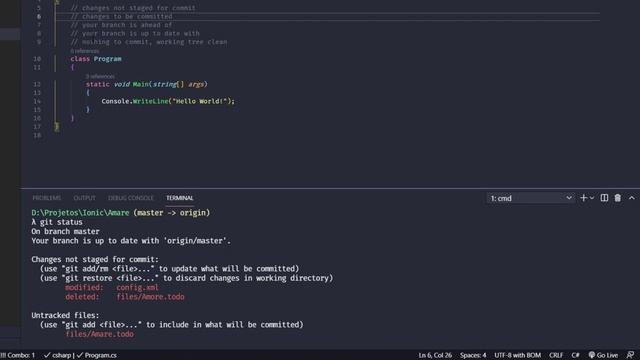Click the references CodeLens above 'class Program'
The height and width of the screenshot is (360, 640).
coord(84,51)
